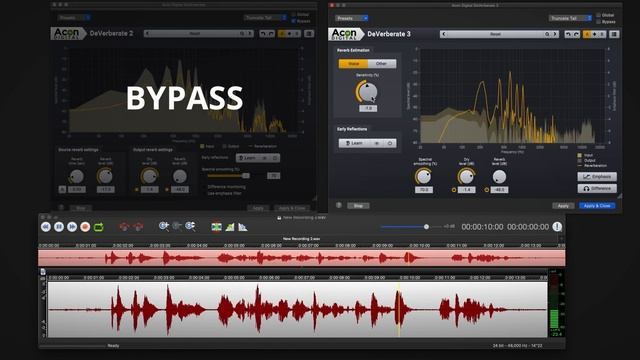Open Presets dropdown in DeVerberate 2
The image size is (640, 360).
click(x=74, y=18)
